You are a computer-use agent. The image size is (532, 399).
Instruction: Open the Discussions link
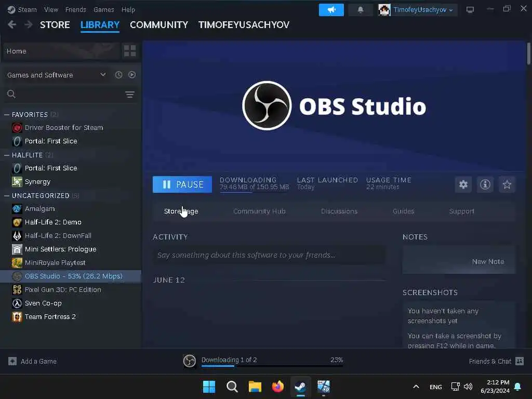pos(339,211)
